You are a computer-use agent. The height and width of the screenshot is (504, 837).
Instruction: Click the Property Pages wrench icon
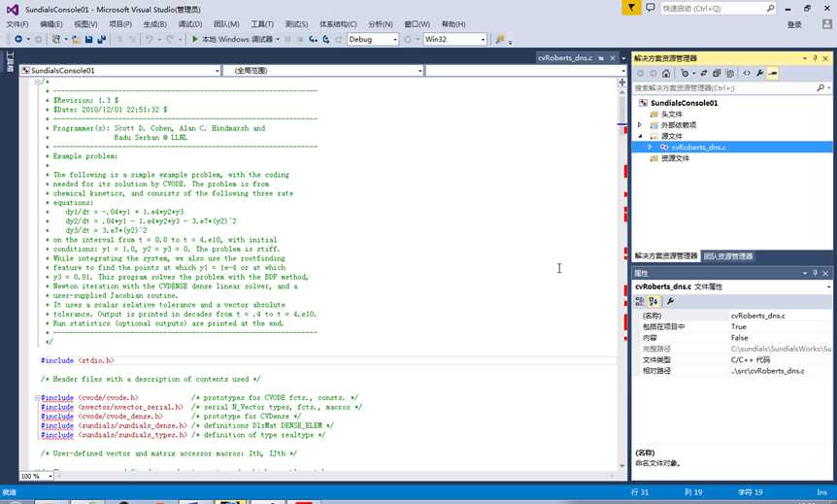pyautogui.click(x=670, y=302)
